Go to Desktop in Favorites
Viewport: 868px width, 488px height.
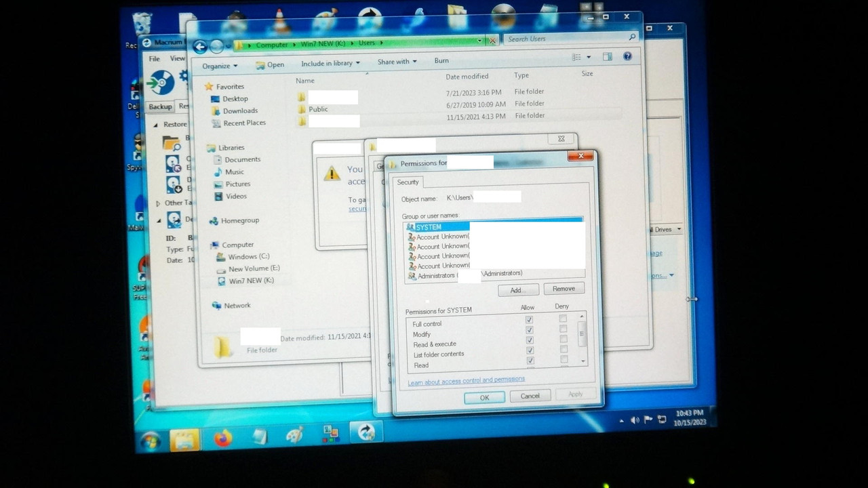point(235,99)
